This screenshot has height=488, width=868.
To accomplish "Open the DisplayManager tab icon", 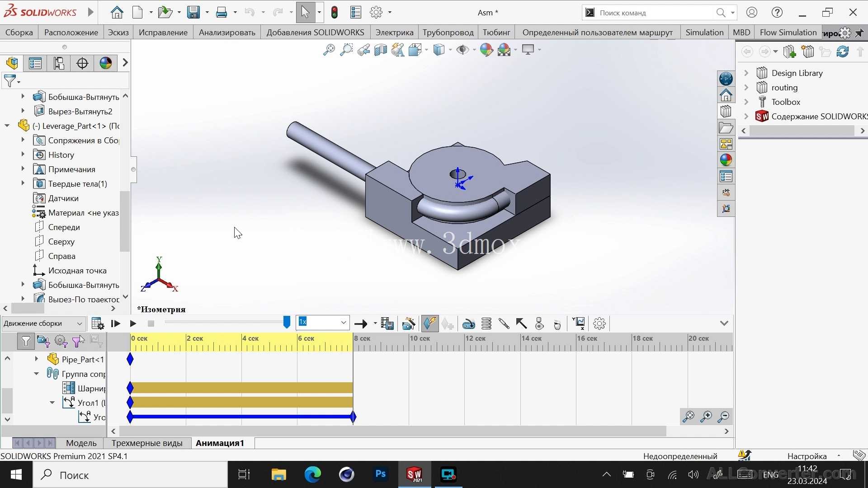I will point(105,63).
